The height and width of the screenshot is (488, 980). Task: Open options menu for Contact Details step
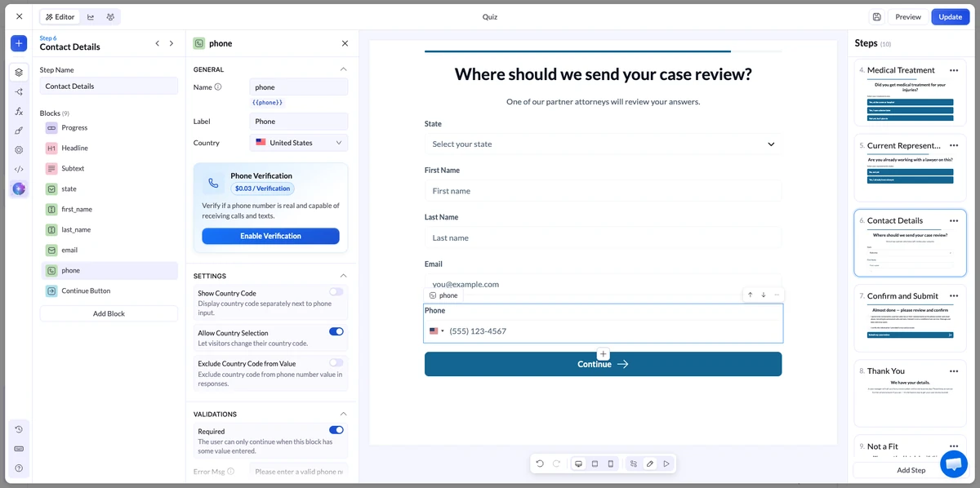pos(954,220)
